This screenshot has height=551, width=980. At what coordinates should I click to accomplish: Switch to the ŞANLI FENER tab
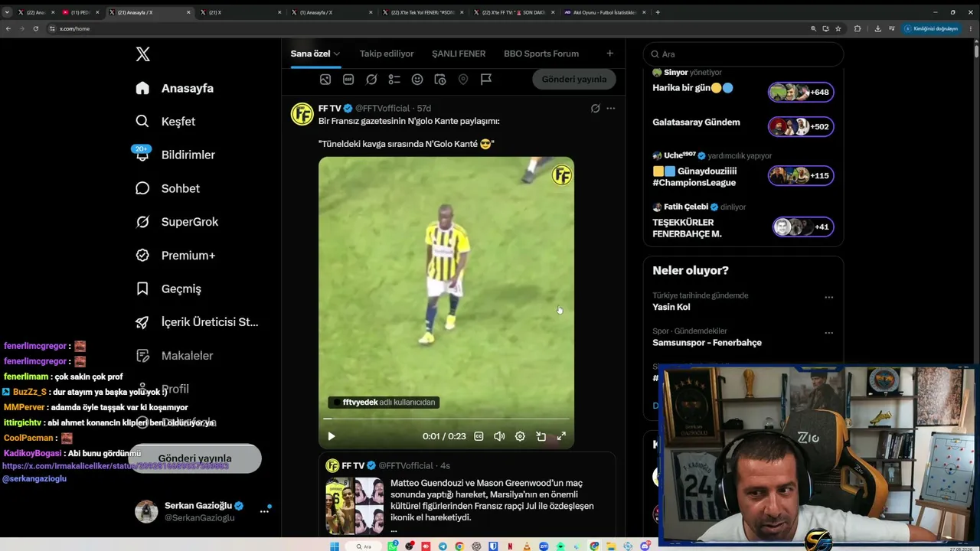(x=459, y=54)
